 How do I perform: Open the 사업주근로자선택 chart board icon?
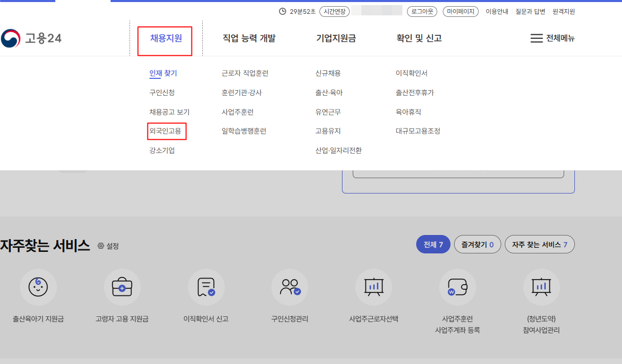(374, 287)
